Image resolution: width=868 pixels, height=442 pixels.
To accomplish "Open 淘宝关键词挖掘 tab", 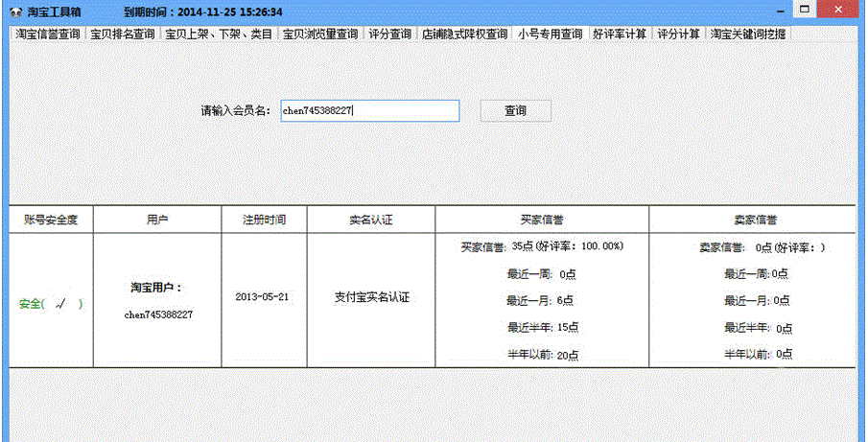I will coord(748,34).
